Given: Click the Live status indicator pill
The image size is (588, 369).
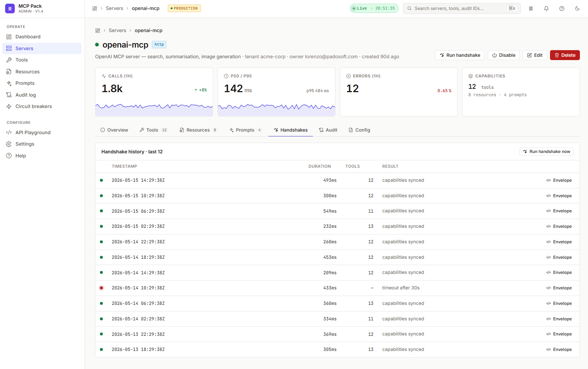Looking at the screenshot, I should [374, 8].
